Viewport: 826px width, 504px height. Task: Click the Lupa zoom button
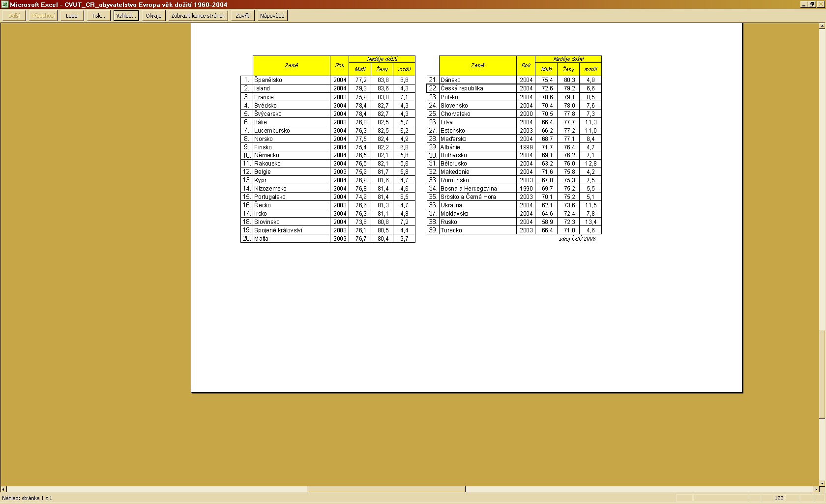click(72, 16)
